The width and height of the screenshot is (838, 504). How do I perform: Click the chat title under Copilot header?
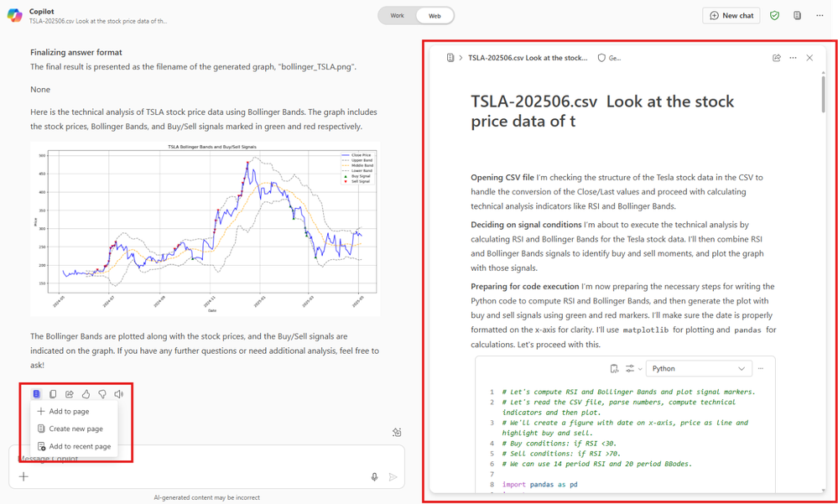pos(98,21)
